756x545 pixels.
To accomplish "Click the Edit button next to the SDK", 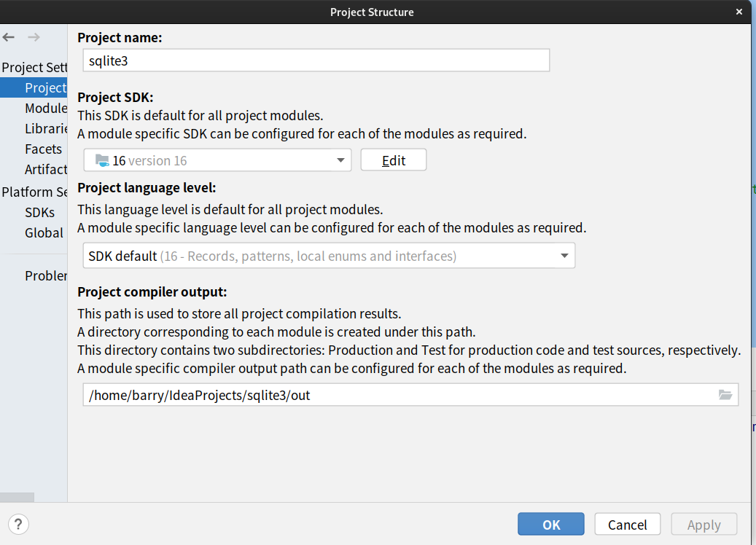I will pos(393,160).
